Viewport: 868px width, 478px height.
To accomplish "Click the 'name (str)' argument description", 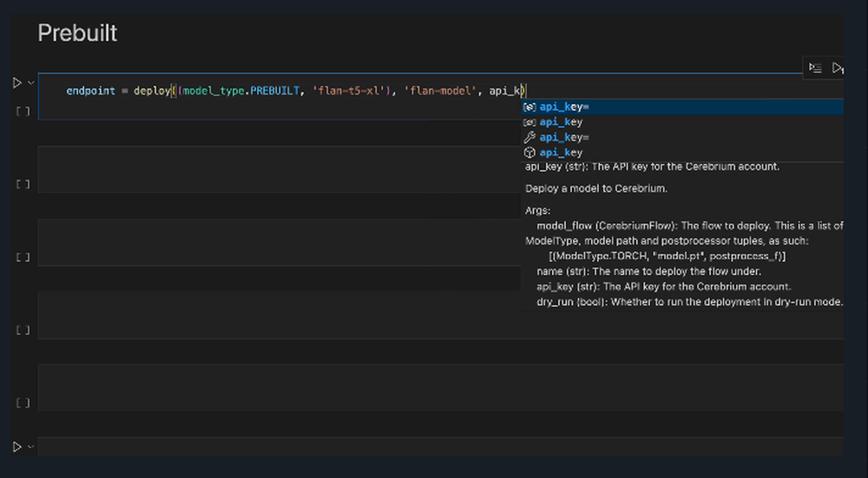I will (x=648, y=272).
